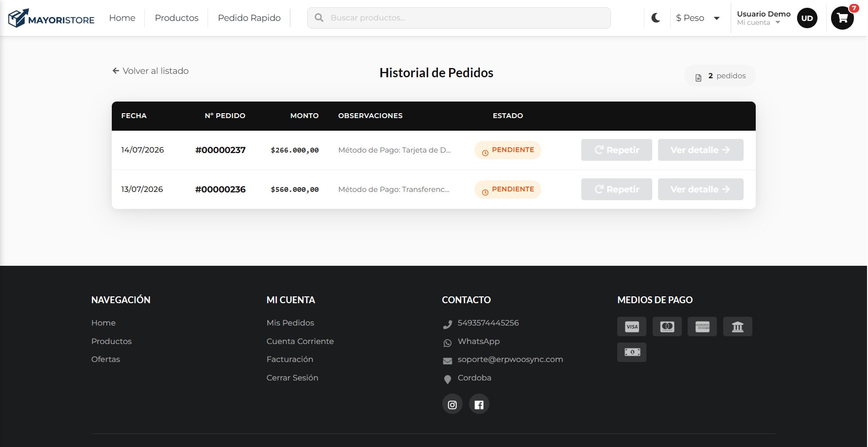Click the Tarjeta de D... observation text
This screenshot has width=868, height=447.
point(395,150)
